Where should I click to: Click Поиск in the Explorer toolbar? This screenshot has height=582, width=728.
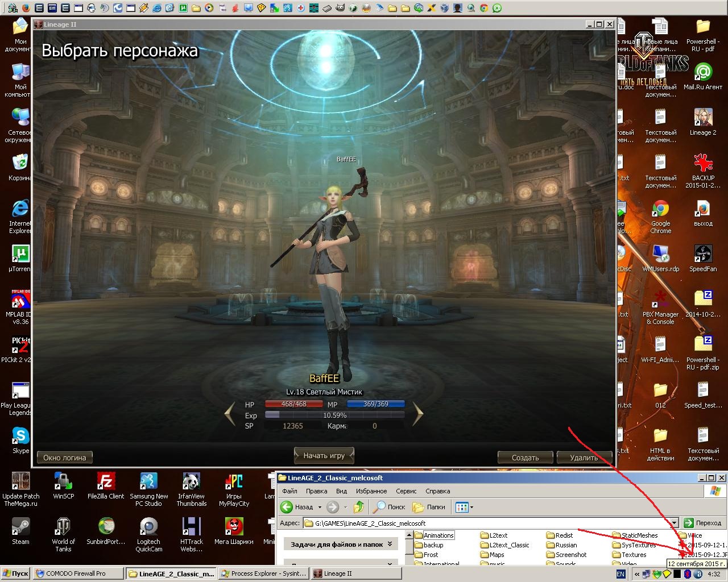tap(390, 507)
